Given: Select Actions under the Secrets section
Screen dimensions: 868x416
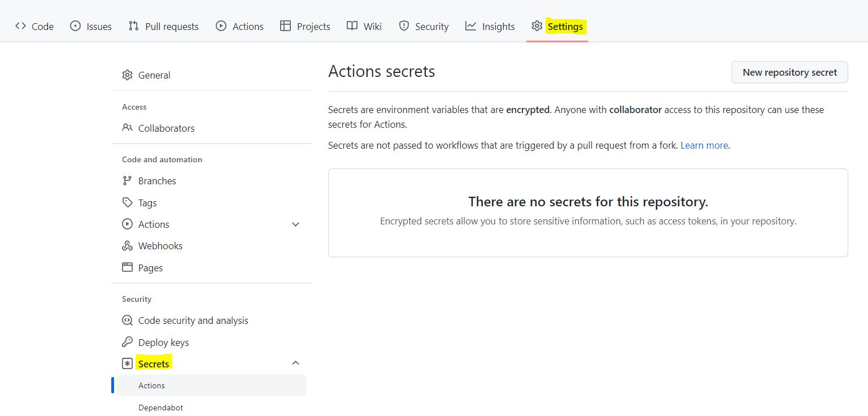Looking at the screenshot, I should tap(152, 385).
